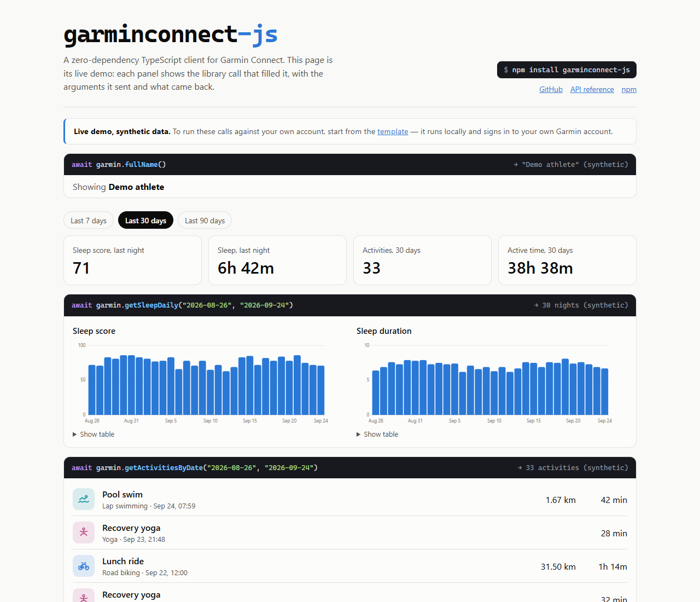
Task: Expand Show table under Sleep duration
Action: point(377,434)
